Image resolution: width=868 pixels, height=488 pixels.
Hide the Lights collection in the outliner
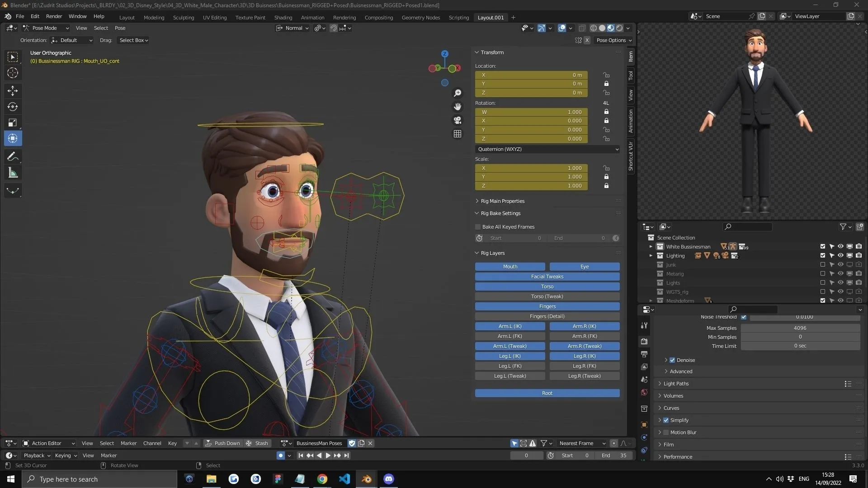(x=840, y=282)
